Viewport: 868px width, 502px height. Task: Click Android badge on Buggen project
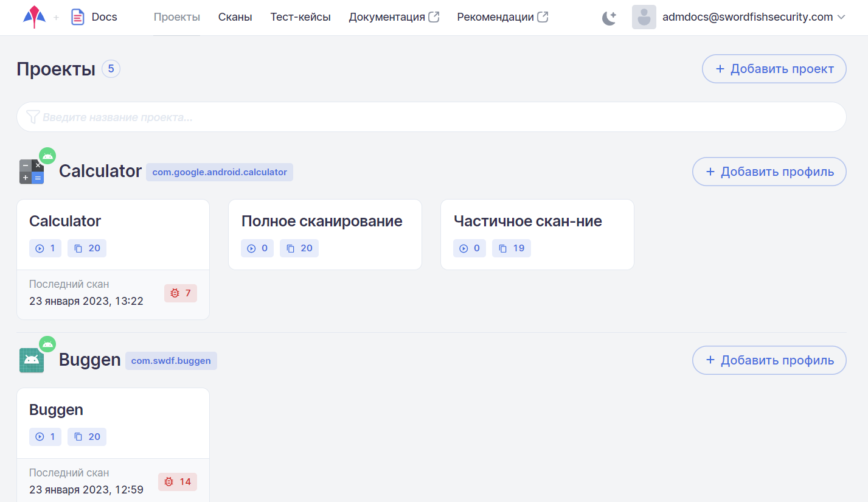pos(47,344)
